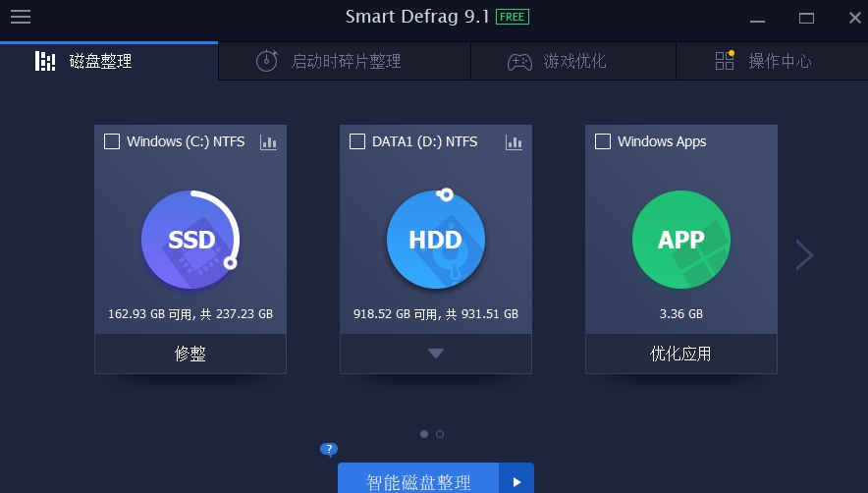Click the gamepad icon of 游戏优化
Screen dimensions: 868x493
pos(519,62)
